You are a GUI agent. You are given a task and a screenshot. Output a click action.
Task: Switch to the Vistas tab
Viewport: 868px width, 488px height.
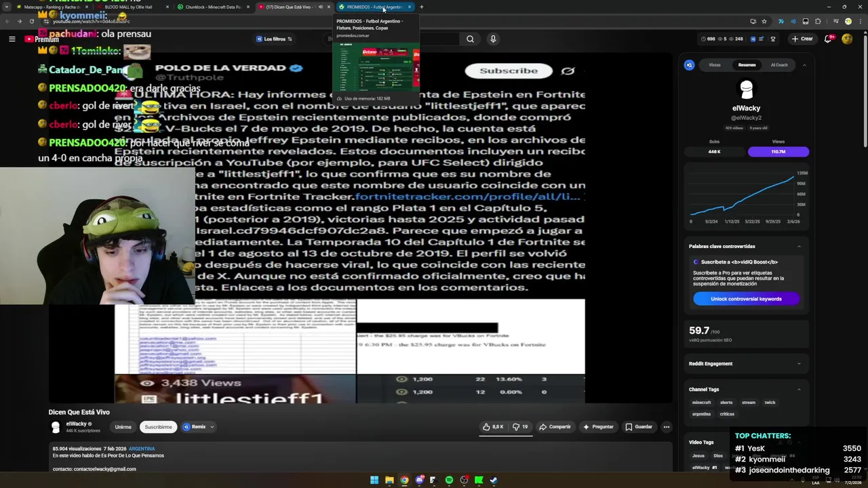pos(715,65)
